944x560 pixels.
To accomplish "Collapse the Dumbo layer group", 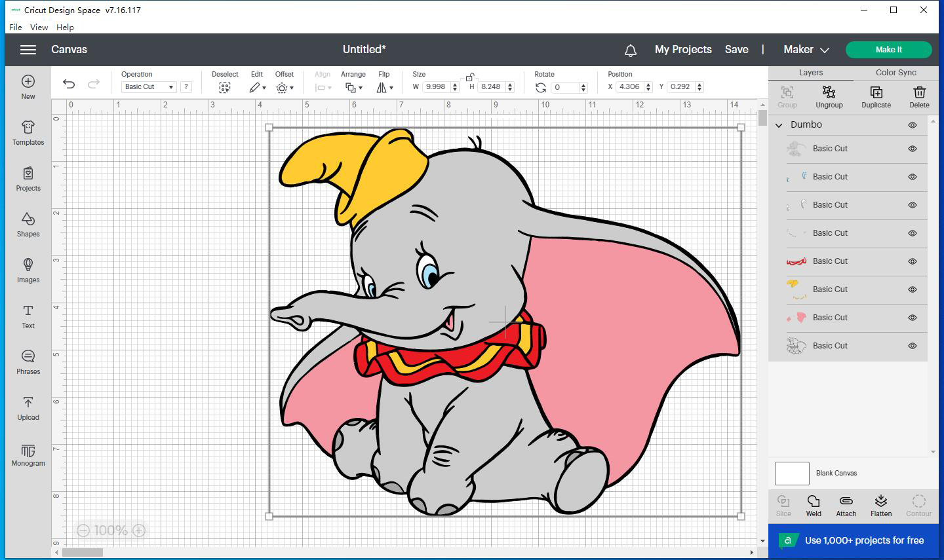I will [779, 125].
